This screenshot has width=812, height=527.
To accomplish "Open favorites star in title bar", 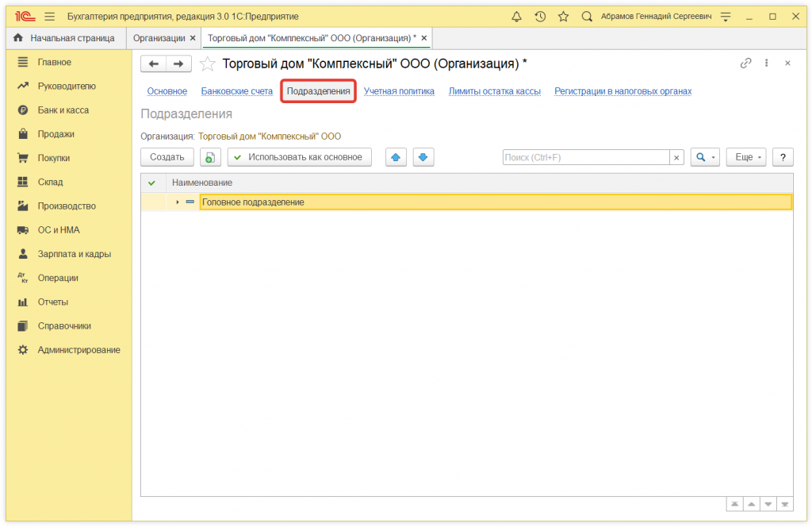I will pos(563,17).
